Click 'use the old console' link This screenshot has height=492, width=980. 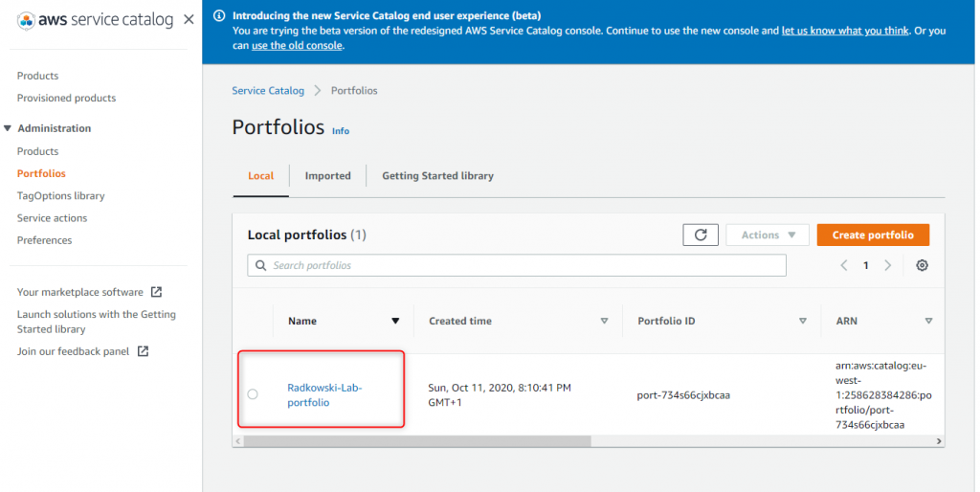[x=297, y=46]
